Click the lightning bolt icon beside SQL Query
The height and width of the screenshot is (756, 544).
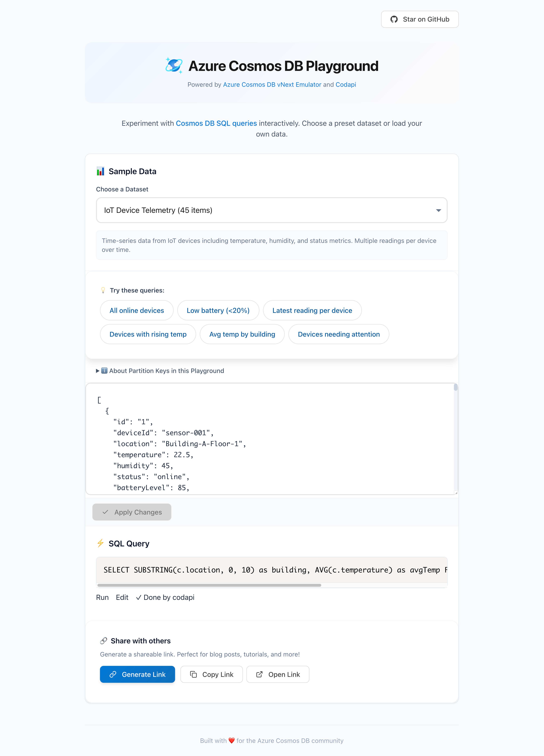click(100, 543)
